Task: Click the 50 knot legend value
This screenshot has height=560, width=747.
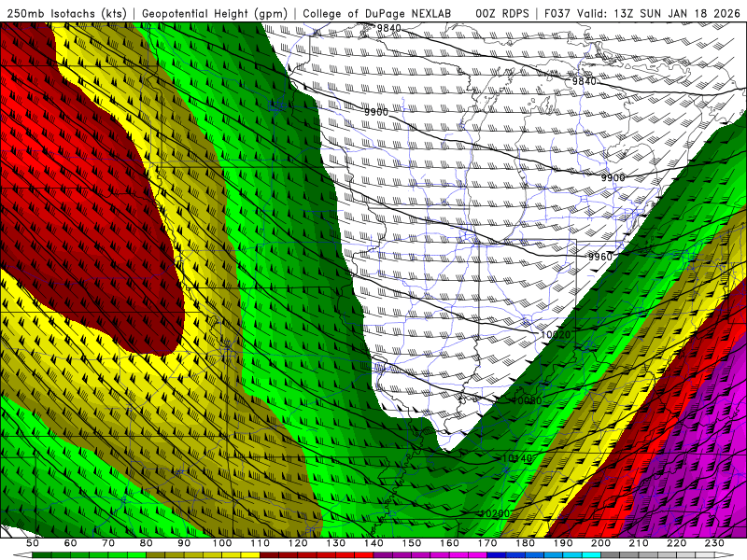Action: point(33,543)
